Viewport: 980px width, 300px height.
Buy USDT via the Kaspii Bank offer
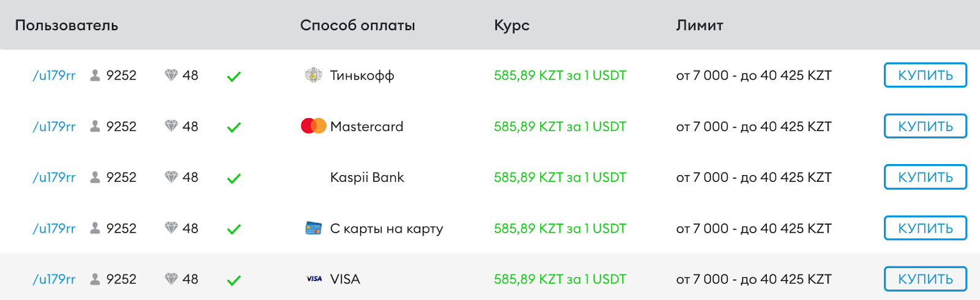click(925, 177)
